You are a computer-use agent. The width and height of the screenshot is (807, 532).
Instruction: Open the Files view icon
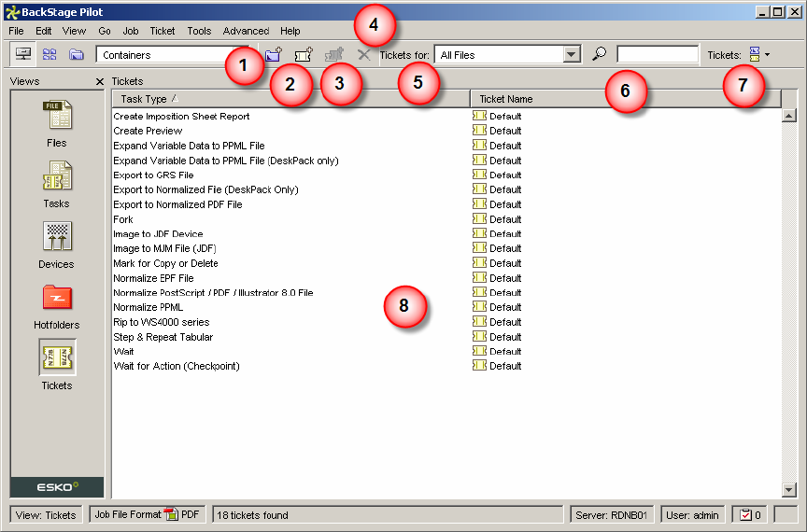point(57,114)
